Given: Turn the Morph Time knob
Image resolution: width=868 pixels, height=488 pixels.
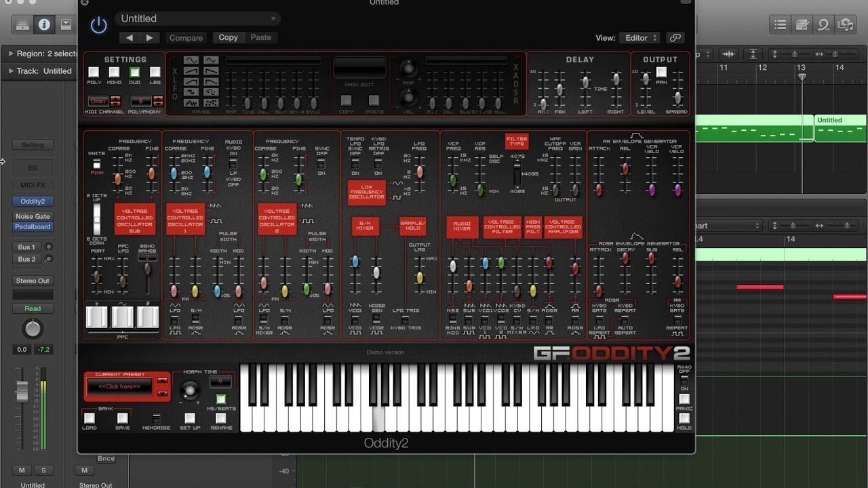Looking at the screenshot, I should 190,390.
